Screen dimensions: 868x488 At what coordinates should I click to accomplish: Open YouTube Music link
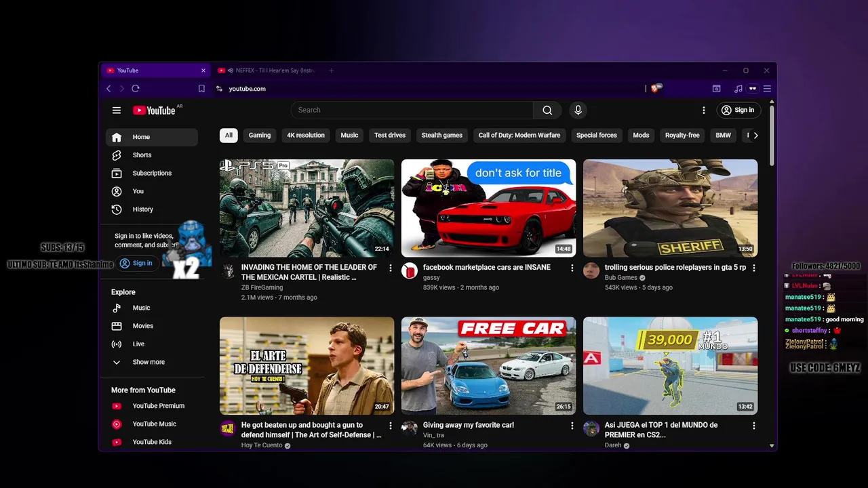(x=152, y=424)
